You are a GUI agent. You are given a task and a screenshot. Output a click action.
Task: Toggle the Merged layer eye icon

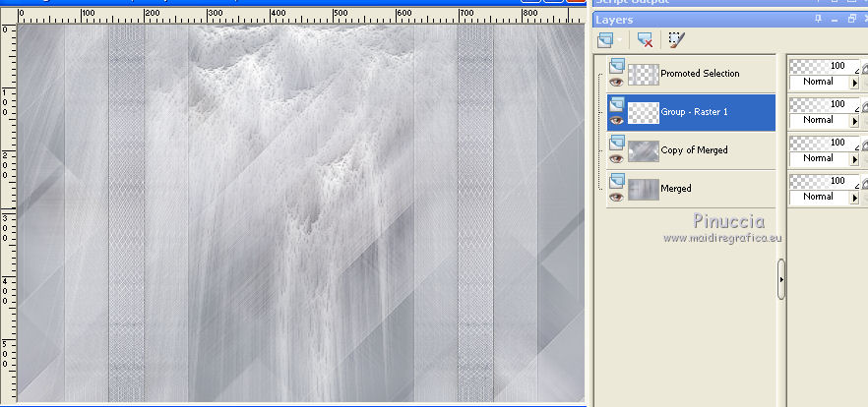(617, 197)
